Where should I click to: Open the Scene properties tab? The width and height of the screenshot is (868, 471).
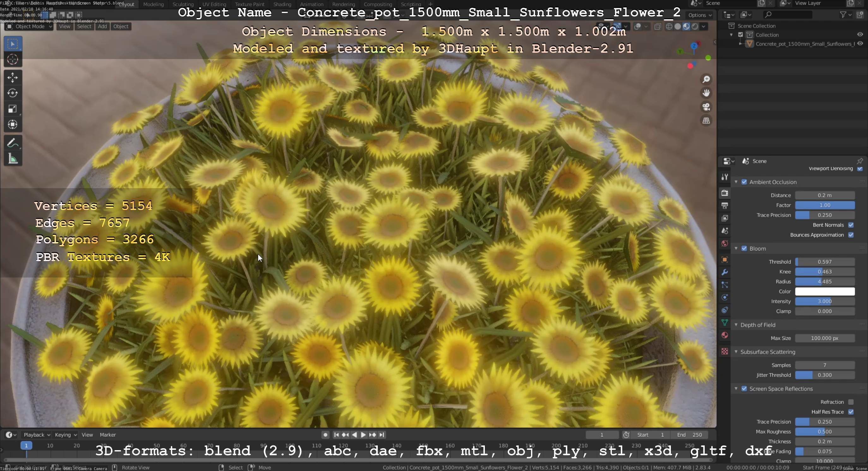tap(725, 231)
